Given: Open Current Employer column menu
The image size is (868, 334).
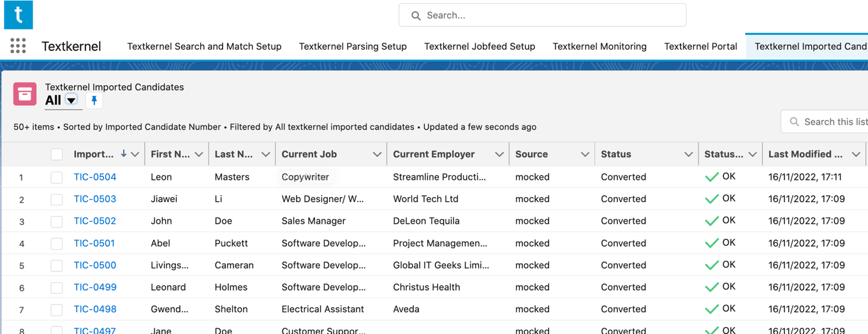Looking at the screenshot, I should tap(499, 154).
